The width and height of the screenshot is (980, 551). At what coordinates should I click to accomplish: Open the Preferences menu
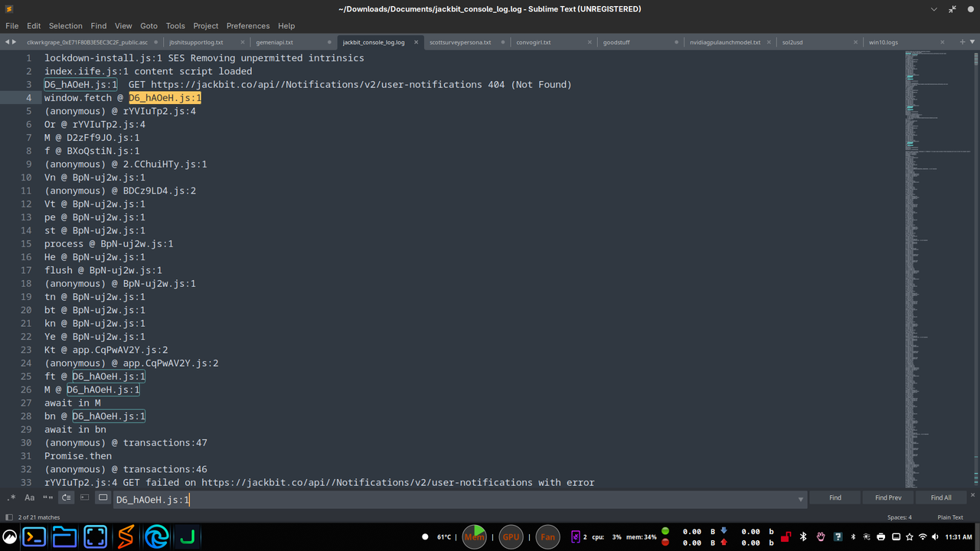(x=248, y=26)
